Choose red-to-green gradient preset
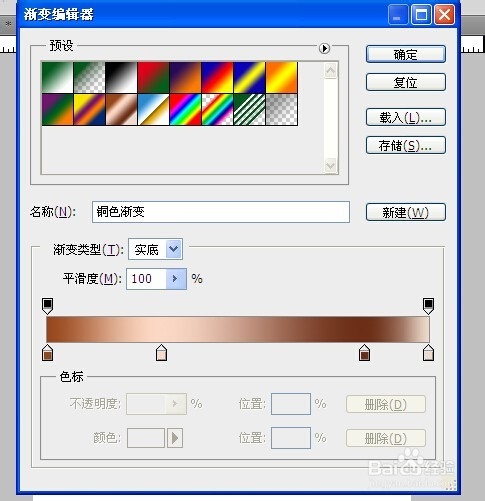Viewport: 485px width, 501px height. point(153,77)
